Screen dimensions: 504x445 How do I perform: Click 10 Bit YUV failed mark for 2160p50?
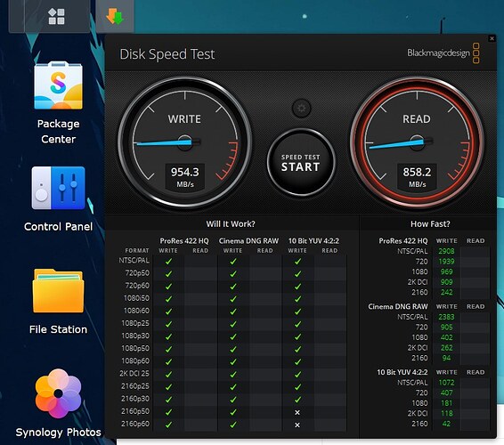tap(297, 412)
